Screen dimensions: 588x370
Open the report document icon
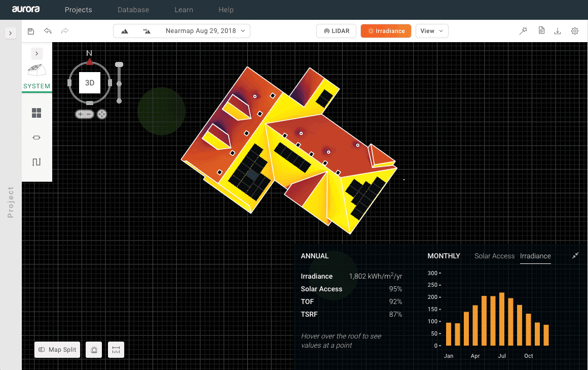(541, 31)
